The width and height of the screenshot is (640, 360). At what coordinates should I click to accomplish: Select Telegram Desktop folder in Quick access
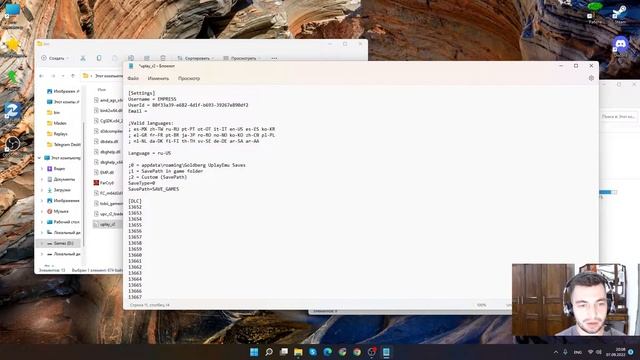coord(63,144)
